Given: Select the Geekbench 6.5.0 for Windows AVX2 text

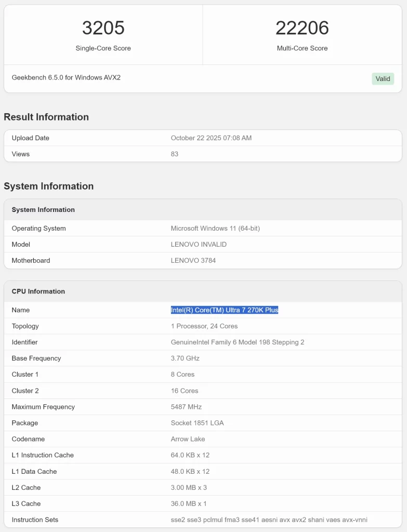Looking at the screenshot, I should point(66,77).
